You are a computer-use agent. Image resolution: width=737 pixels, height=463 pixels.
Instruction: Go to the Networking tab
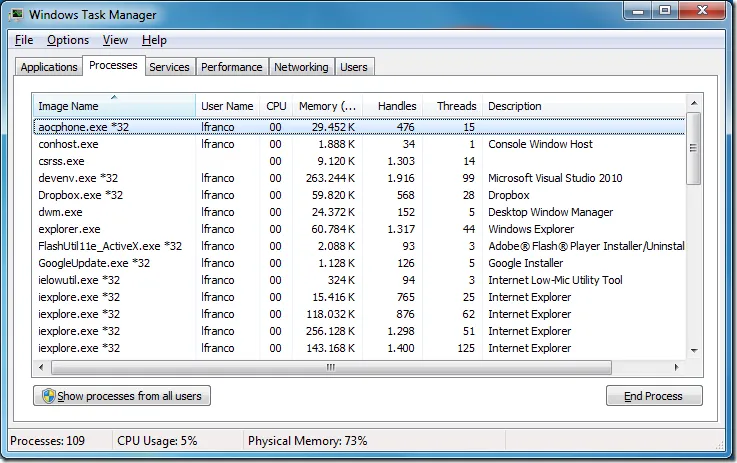[x=301, y=67]
